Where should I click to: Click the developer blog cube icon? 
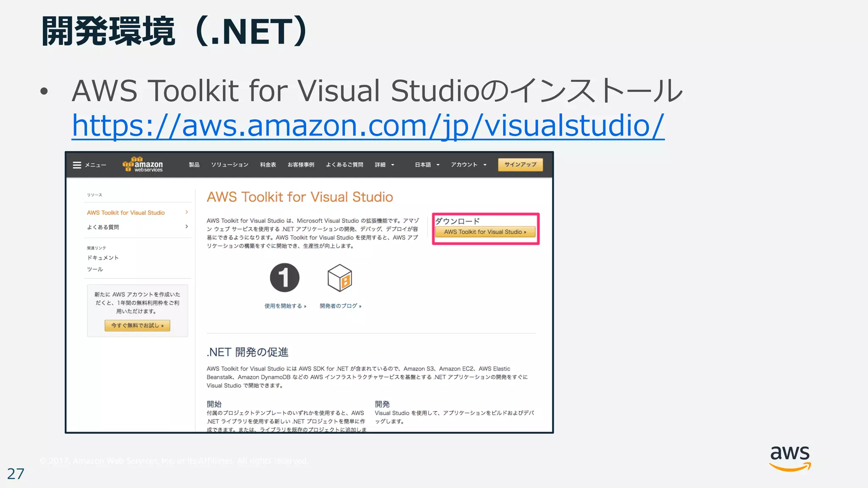(339, 278)
